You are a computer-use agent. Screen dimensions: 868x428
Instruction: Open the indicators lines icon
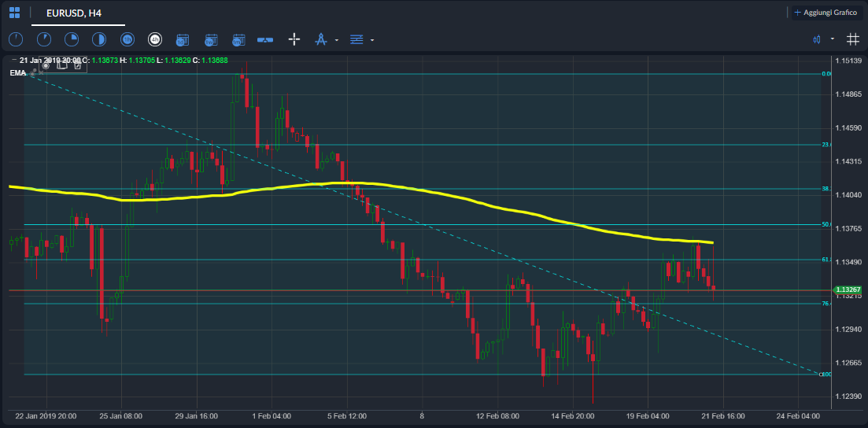click(356, 39)
